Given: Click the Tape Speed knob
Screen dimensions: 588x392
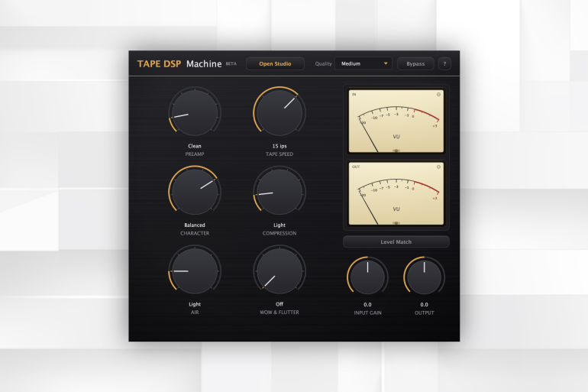Looking at the screenshot, I should (x=279, y=112).
